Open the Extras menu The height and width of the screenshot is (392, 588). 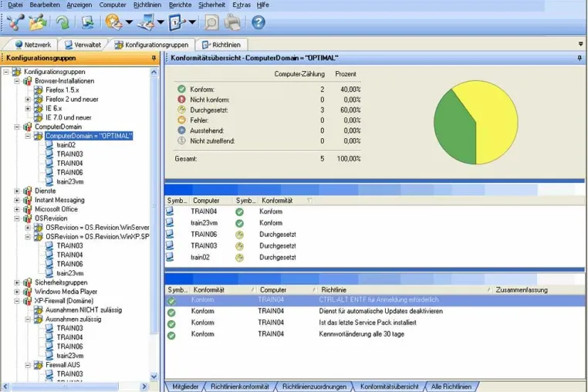(242, 5)
